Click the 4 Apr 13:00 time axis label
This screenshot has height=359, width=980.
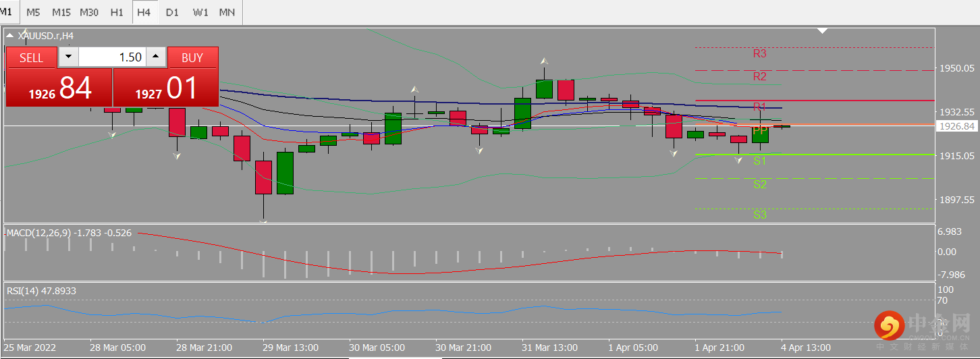(x=806, y=348)
